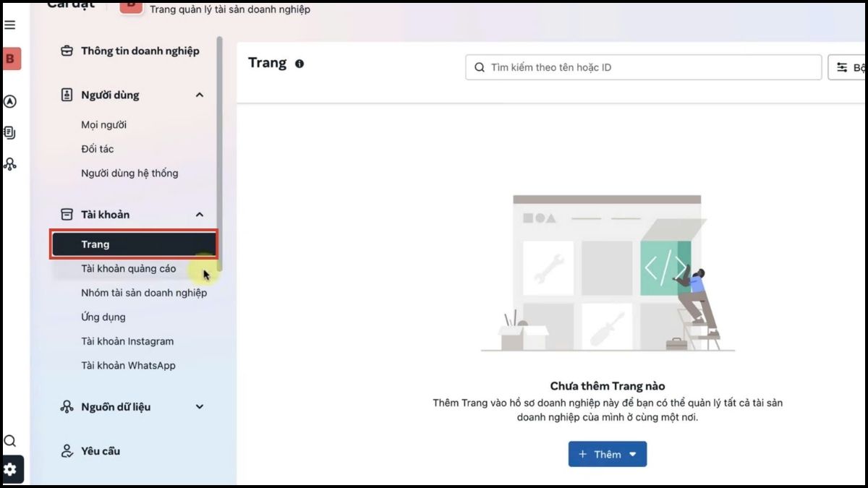Expand the Nguồn dữ liệu section chevron
868x488 pixels.
(x=200, y=407)
